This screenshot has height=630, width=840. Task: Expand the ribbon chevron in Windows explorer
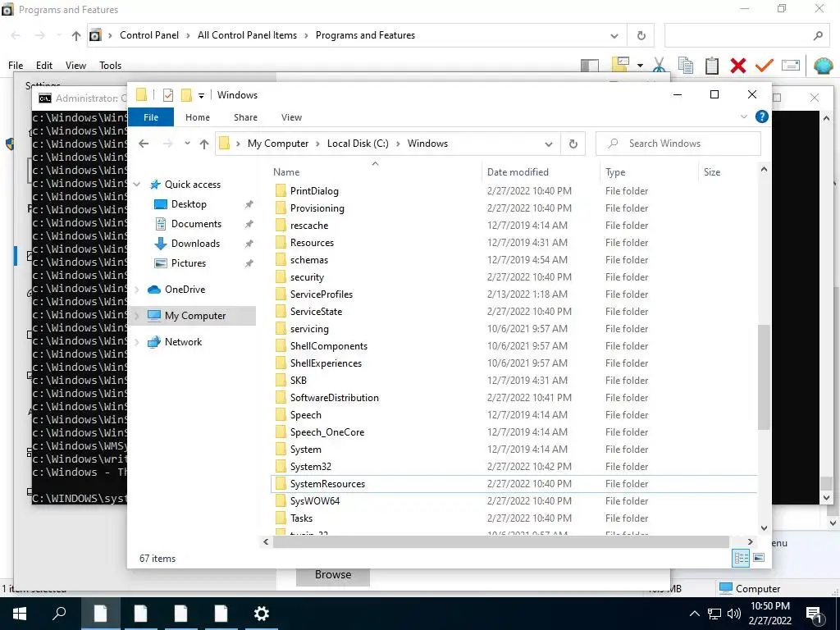coord(743,116)
